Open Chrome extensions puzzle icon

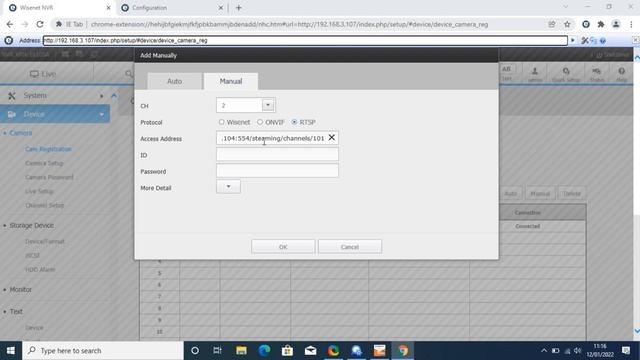point(600,24)
